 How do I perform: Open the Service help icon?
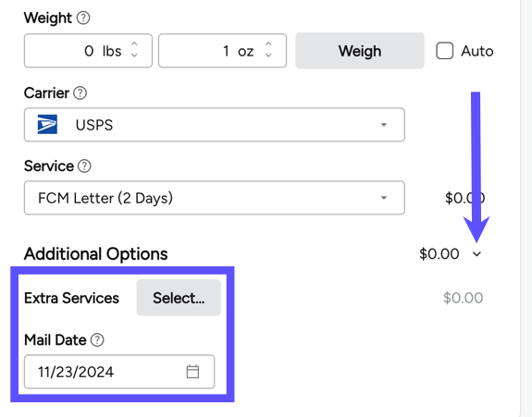click(x=84, y=166)
